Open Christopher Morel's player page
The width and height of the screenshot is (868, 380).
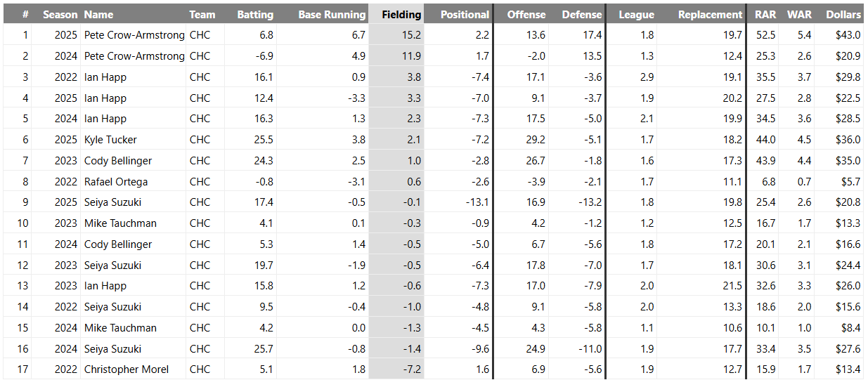coord(127,369)
